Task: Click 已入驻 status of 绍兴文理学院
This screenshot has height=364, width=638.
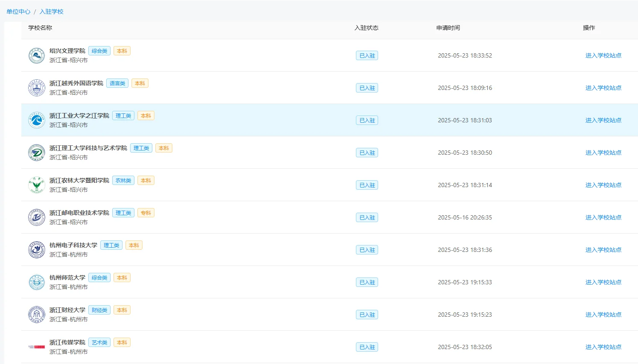Action: [x=367, y=55]
